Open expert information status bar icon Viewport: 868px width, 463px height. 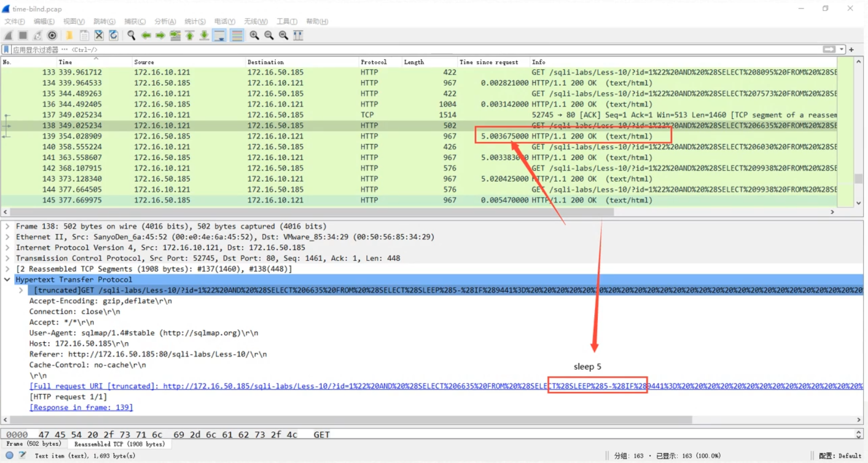[x=9, y=455]
